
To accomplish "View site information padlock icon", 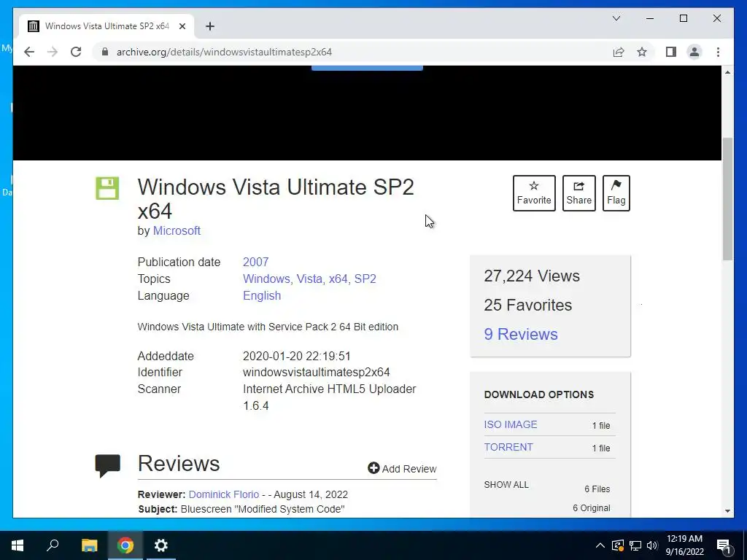I will coord(105,52).
